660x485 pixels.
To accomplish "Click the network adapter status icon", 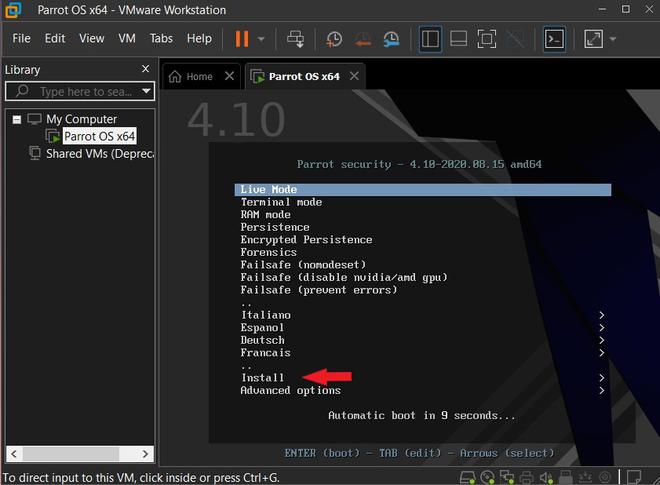I will click(x=506, y=477).
